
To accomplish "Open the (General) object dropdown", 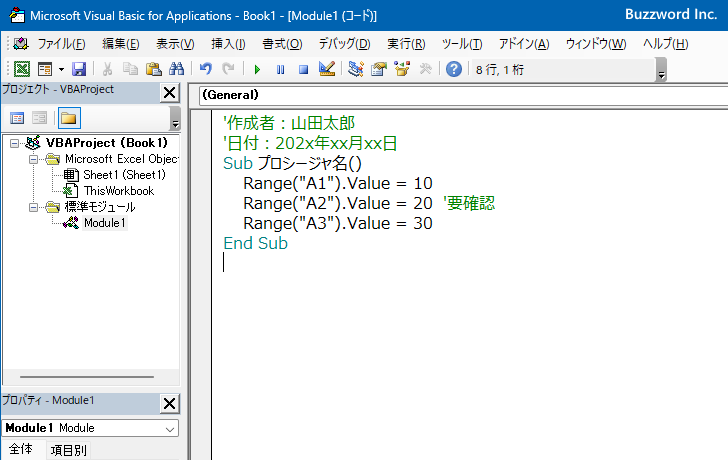I will [462, 95].
